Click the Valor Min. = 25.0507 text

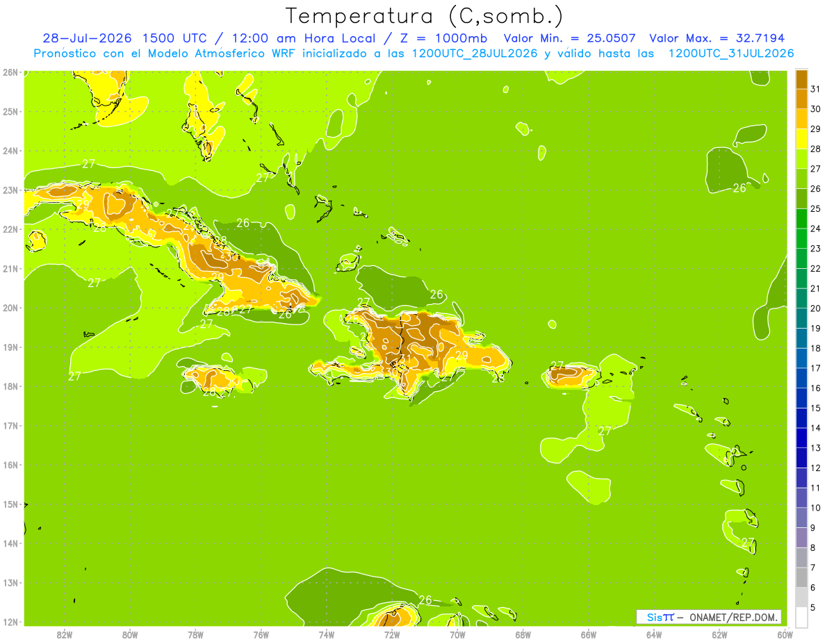click(x=569, y=38)
